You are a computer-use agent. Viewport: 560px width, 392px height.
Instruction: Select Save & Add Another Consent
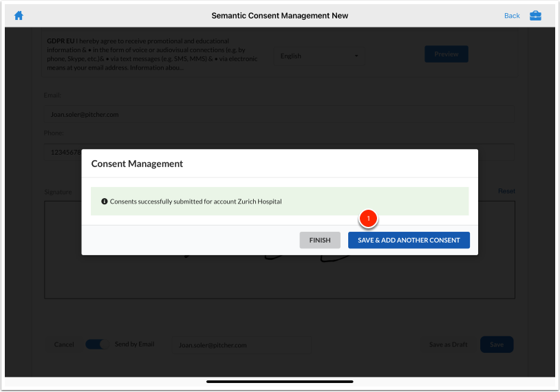[x=409, y=240]
